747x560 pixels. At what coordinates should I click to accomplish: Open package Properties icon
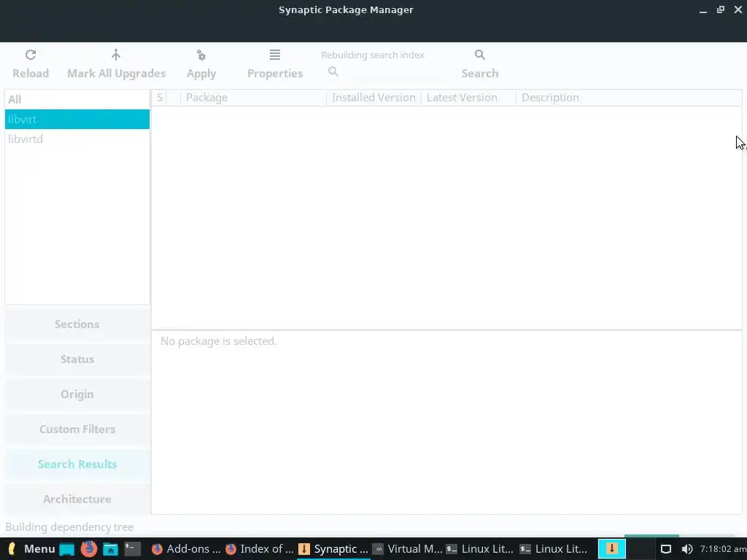pyautogui.click(x=275, y=55)
